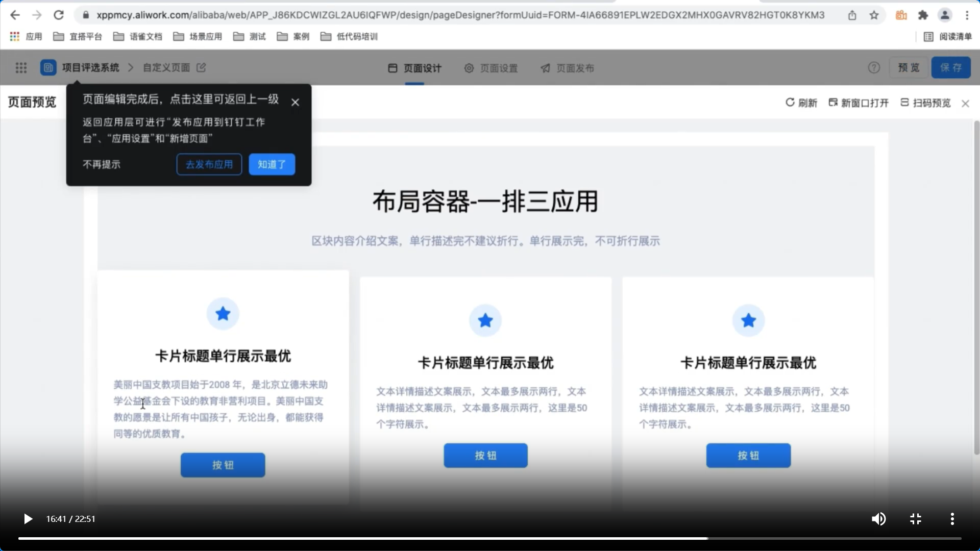Viewport: 980px width, 551px height.
Task: Select 不再提示 option in tooltip
Action: click(x=102, y=164)
